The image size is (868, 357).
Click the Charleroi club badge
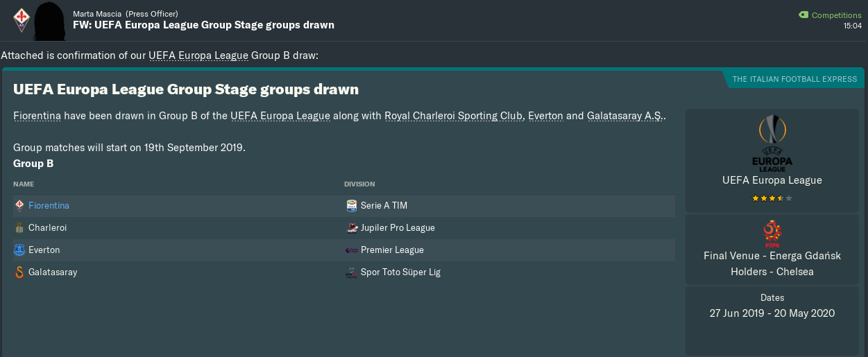(19, 228)
